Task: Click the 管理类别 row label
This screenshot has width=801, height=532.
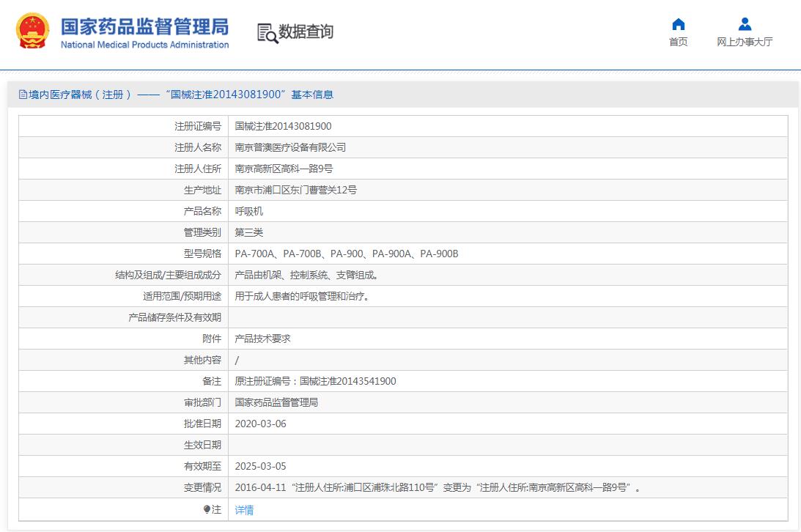Action: click(x=202, y=232)
